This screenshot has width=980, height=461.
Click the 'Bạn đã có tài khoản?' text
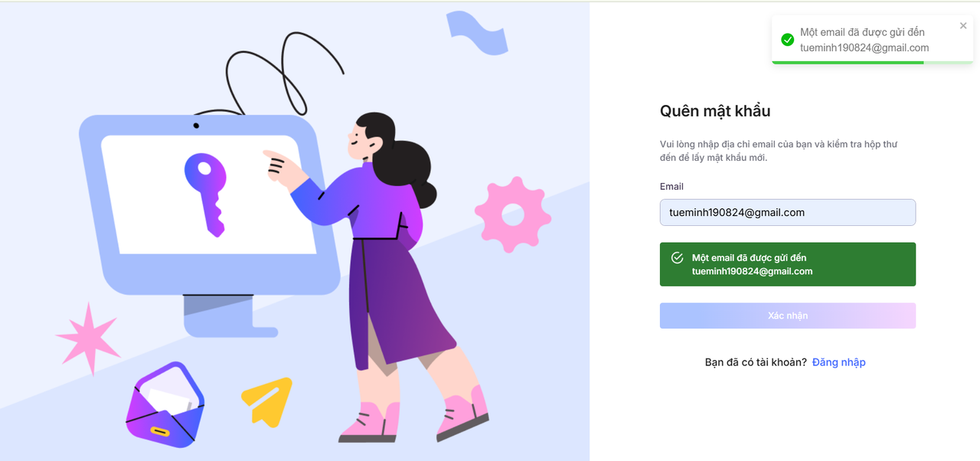click(756, 362)
